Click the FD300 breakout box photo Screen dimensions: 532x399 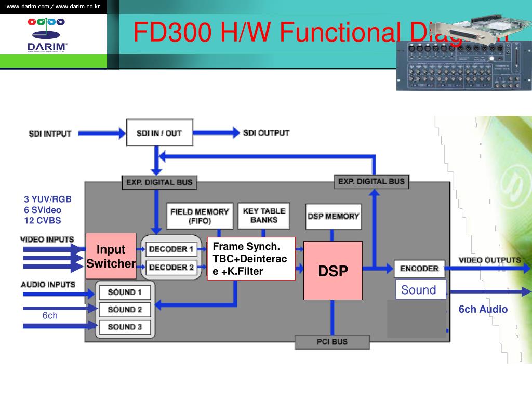pos(463,66)
